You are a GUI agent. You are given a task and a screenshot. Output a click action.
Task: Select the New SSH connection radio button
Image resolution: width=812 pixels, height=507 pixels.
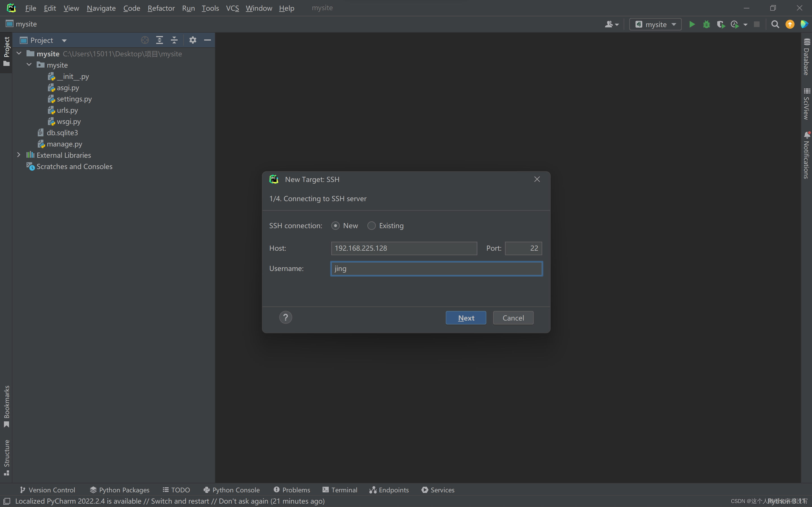click(x=335, y=225)
